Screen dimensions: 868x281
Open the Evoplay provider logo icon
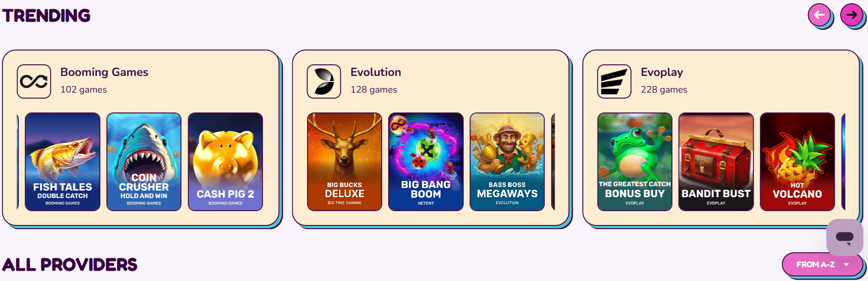click(x=614, y=81)
